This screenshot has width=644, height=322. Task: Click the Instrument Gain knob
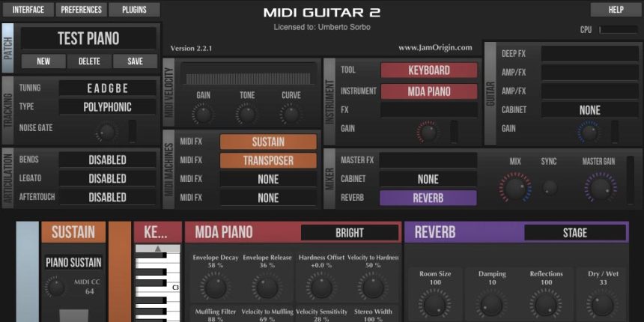428,131
